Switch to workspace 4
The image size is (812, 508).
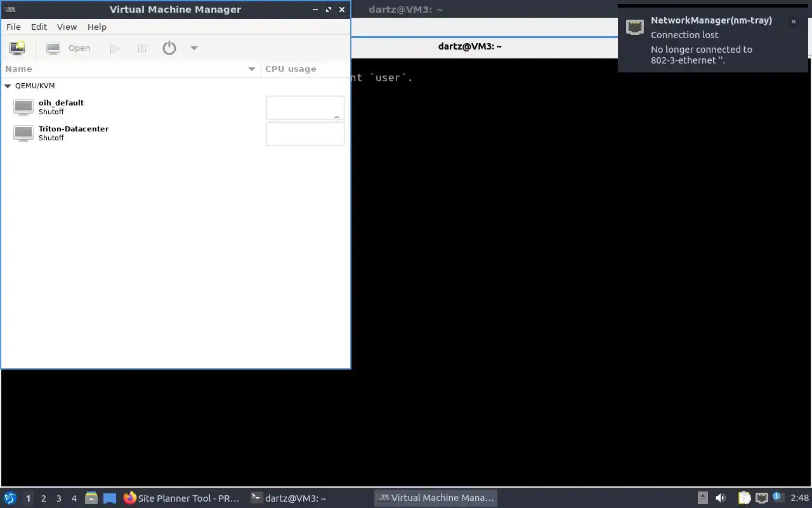coord(74,498)
